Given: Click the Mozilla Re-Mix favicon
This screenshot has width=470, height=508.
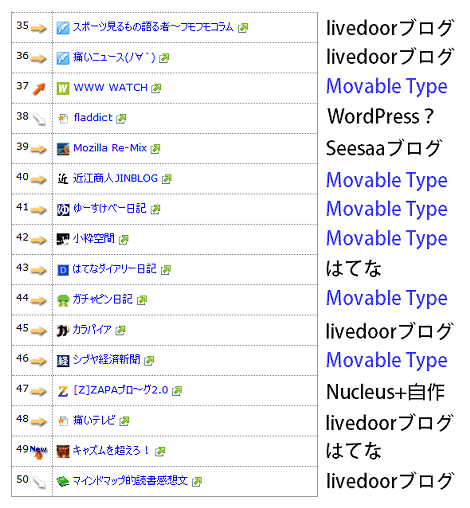Looking at the screenshot, I should [63, 149].
